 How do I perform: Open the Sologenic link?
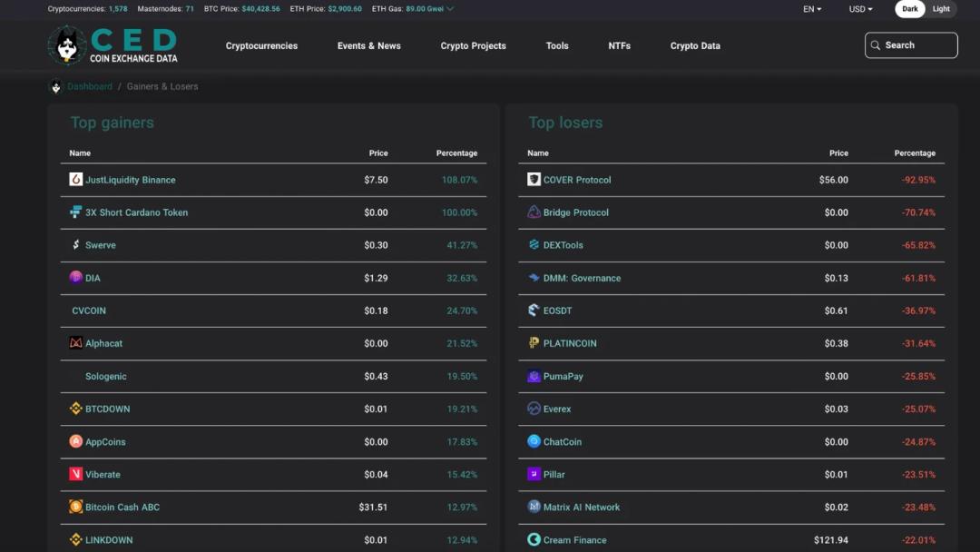click(x=105, y=377)
